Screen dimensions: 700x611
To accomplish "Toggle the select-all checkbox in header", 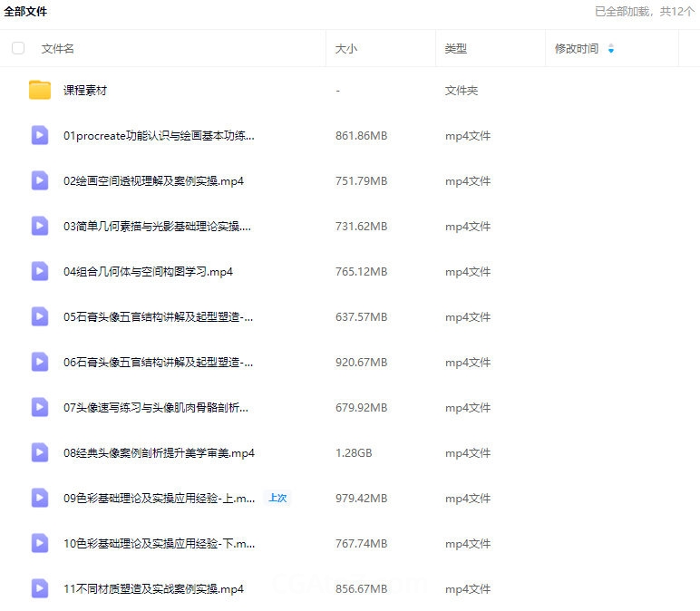I will click(18, 48).
